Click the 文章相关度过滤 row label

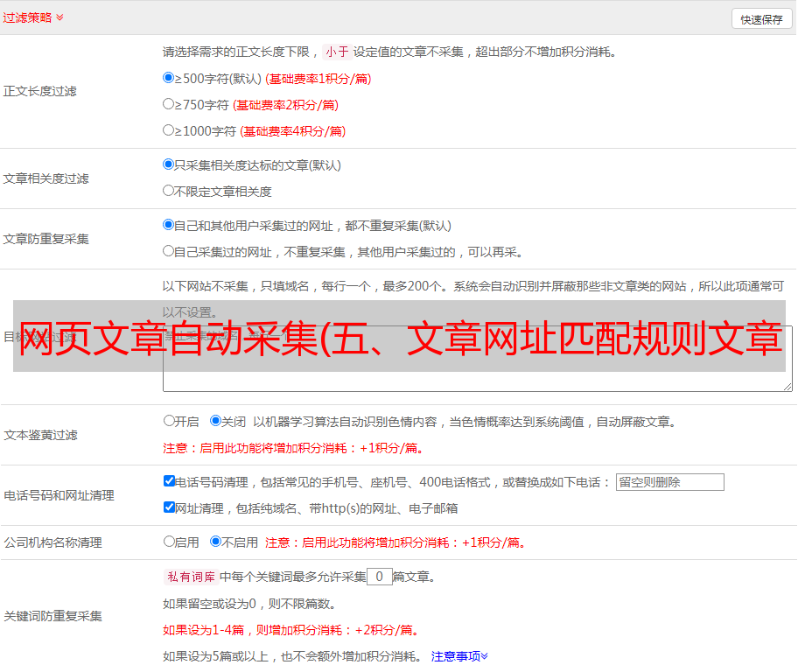45,178
